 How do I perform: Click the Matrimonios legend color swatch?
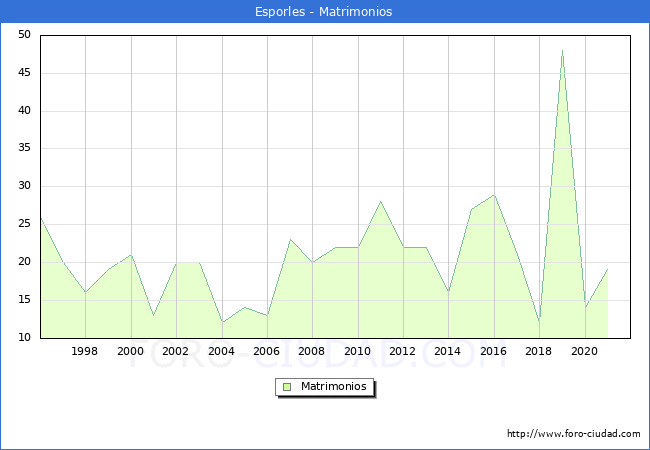coord(287,387)
